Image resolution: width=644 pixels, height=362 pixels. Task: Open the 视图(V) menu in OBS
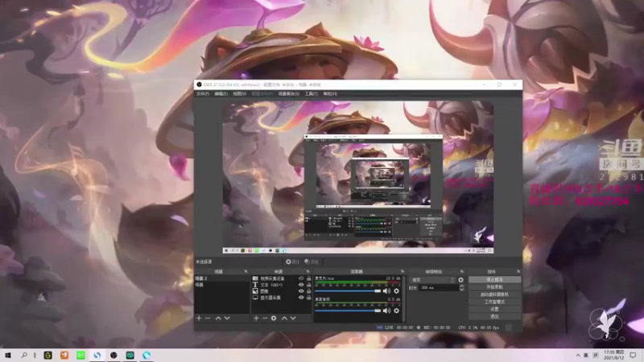point(239,94)
